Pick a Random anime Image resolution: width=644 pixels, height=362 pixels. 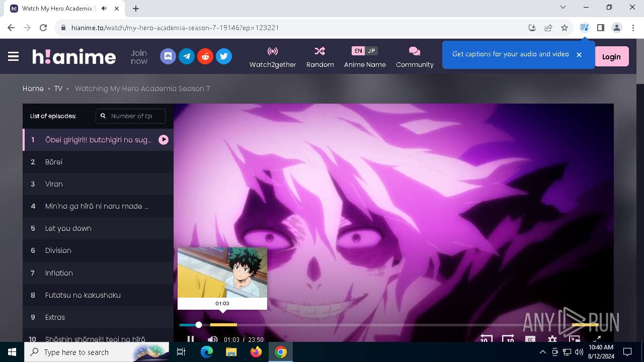[x=320, y=57]
